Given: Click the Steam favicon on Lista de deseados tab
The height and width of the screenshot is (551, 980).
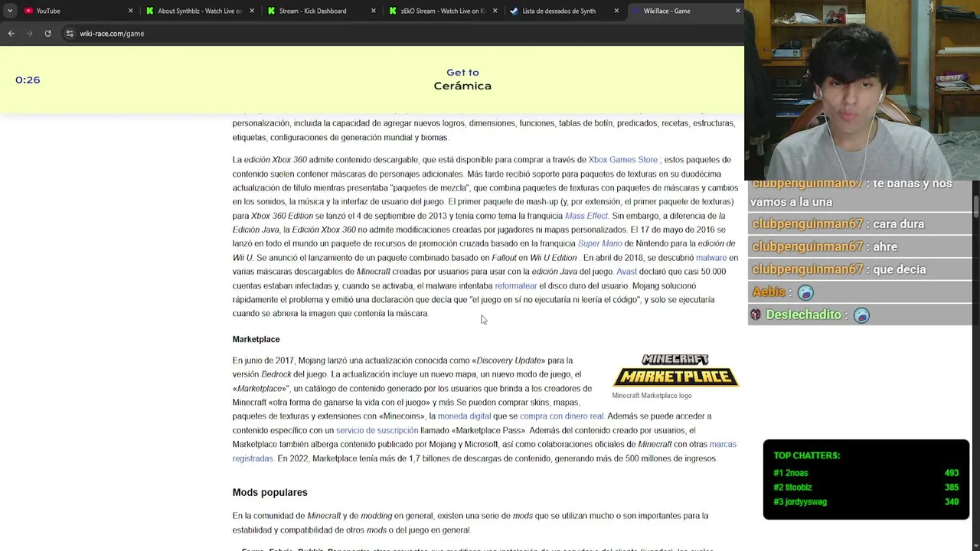Looking at the screenshot, I should (x=514, y=11).
